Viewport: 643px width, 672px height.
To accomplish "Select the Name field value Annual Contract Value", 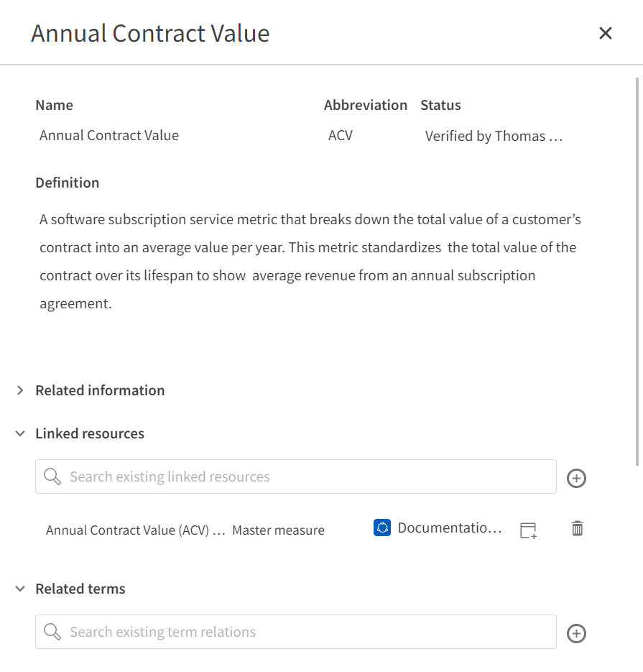I will pyautogui.click(x=109, y=136).
